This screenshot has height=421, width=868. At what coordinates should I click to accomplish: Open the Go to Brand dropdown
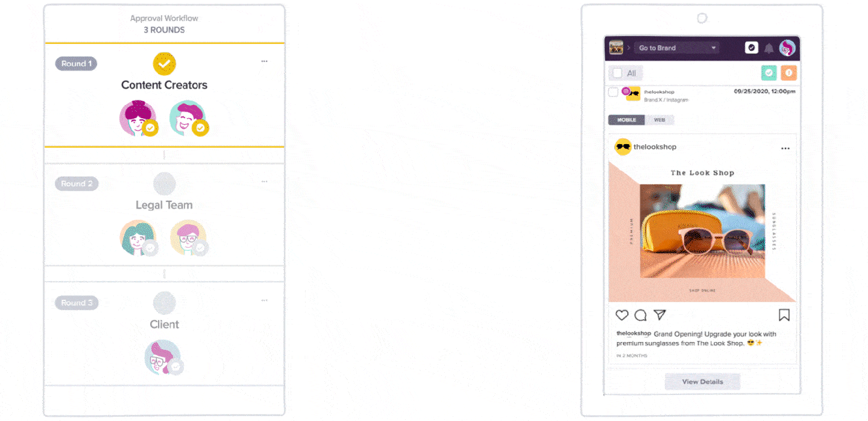click(x=676, y=48)
